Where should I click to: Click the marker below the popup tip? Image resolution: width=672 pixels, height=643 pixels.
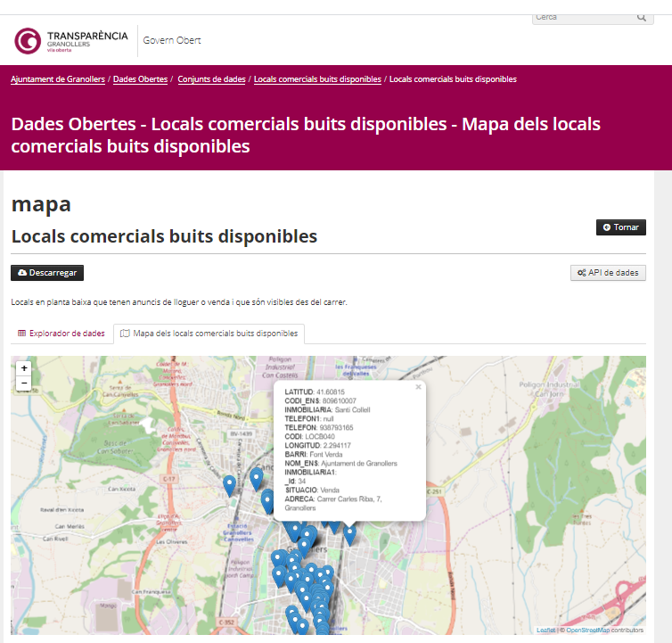pos(349,534)
